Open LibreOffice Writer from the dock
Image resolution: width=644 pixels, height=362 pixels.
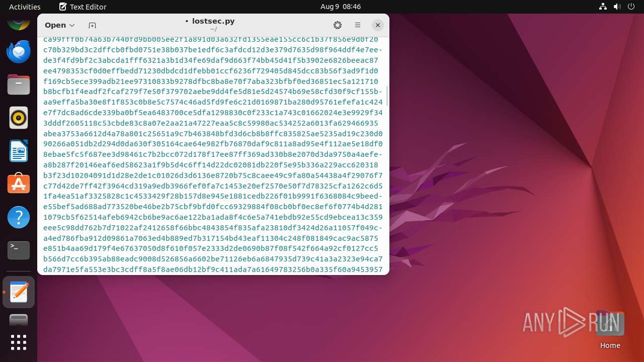point(19,151)
